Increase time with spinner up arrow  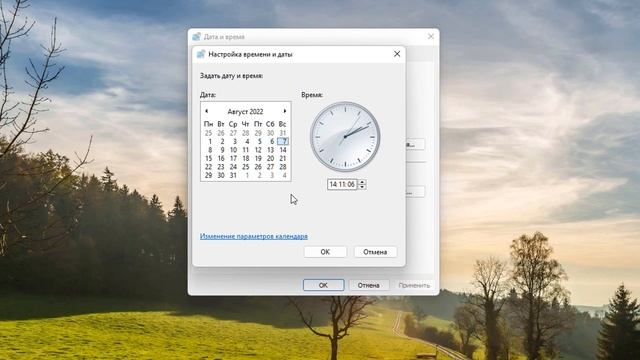click(x=362, y=182)
